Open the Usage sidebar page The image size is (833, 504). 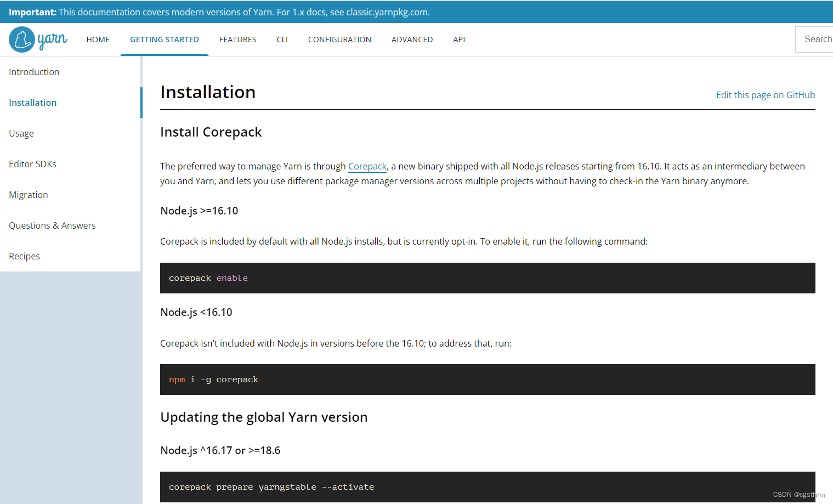coord(21,133)
